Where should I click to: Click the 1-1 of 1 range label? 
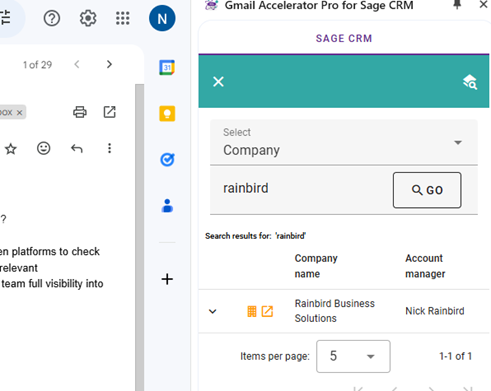click(x=455, y=356)
